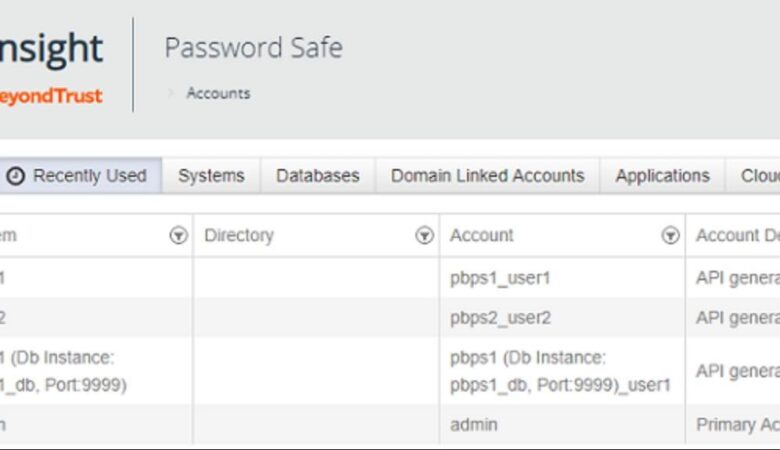Sort by the Account Description column header
Viewport: 780px width, 450px height.
point(737,235)
